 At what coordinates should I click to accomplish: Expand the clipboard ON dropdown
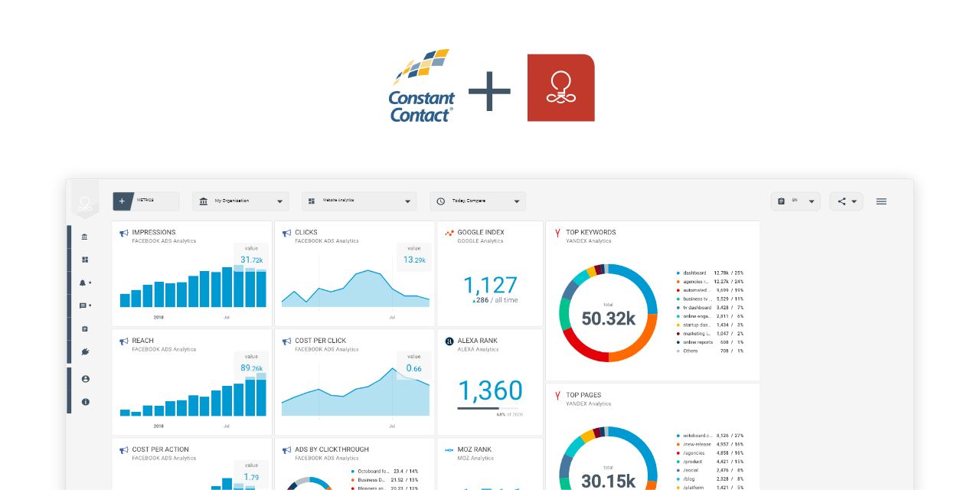coord(795,201)
